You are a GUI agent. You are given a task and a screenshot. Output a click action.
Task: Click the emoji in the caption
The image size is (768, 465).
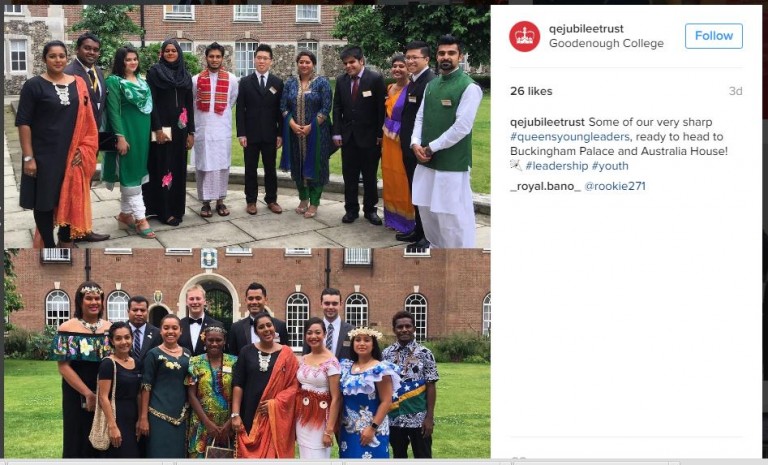point(516,166)
